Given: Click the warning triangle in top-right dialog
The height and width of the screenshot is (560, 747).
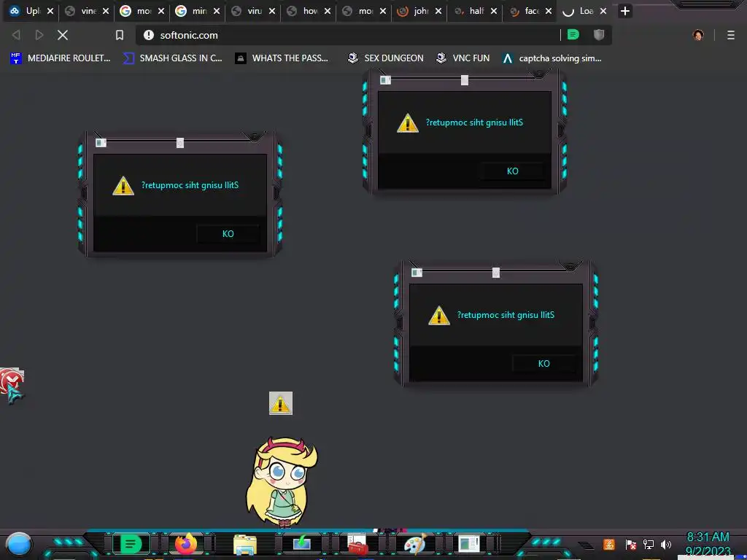Looking at the screenshot, I should click(x=407, y=122).
